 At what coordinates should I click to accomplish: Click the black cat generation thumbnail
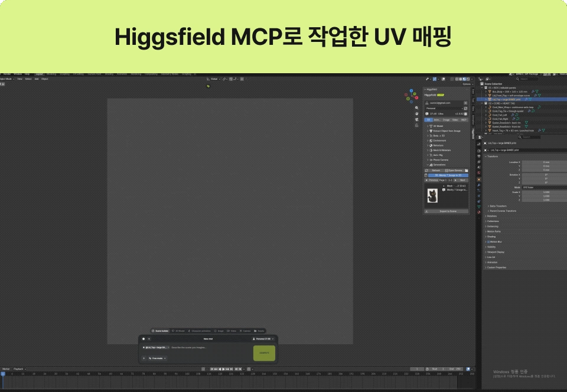pyautogui.click(x=432, y=195)
